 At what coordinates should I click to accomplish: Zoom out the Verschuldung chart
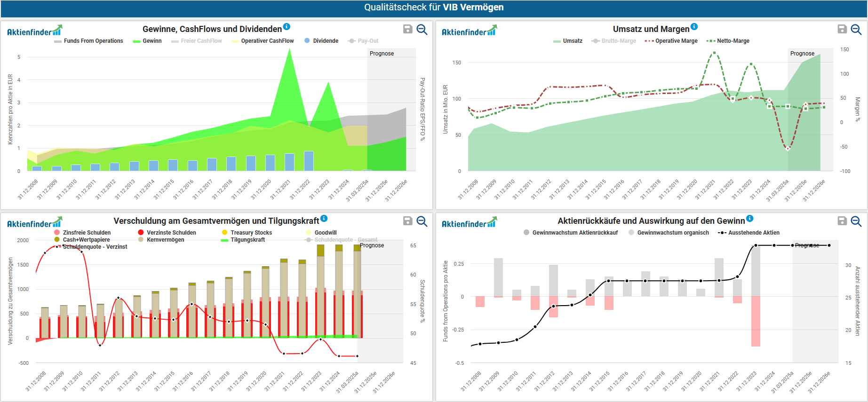point(422,221)
